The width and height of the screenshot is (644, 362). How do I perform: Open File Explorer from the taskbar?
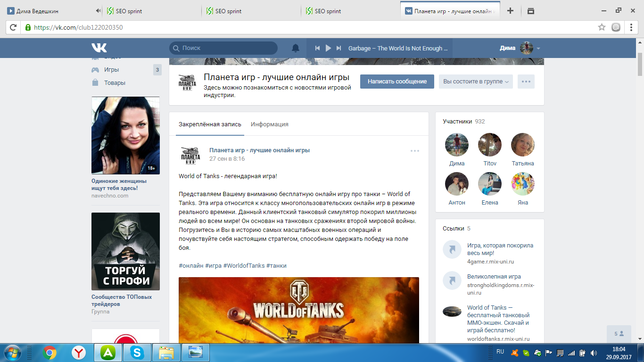(166, 353)
